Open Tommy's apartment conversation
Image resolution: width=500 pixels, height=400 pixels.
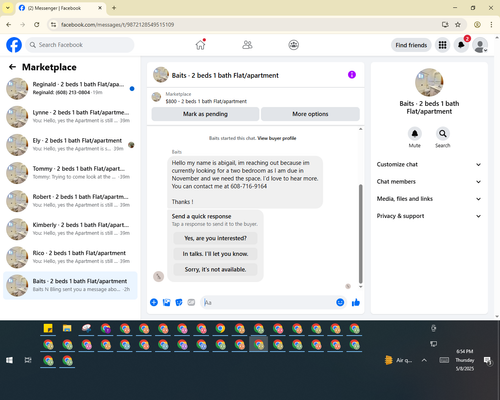pos(70,173)
